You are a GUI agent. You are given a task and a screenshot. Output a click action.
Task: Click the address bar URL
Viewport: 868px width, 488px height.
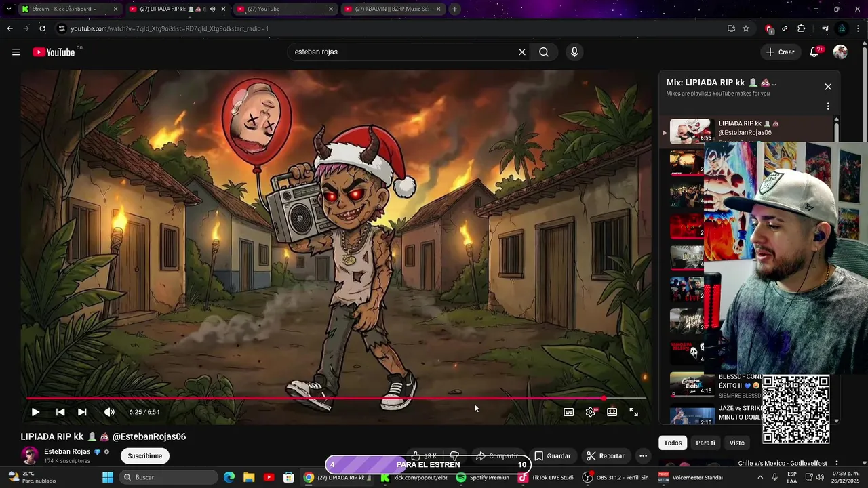(x=170, y=28)
